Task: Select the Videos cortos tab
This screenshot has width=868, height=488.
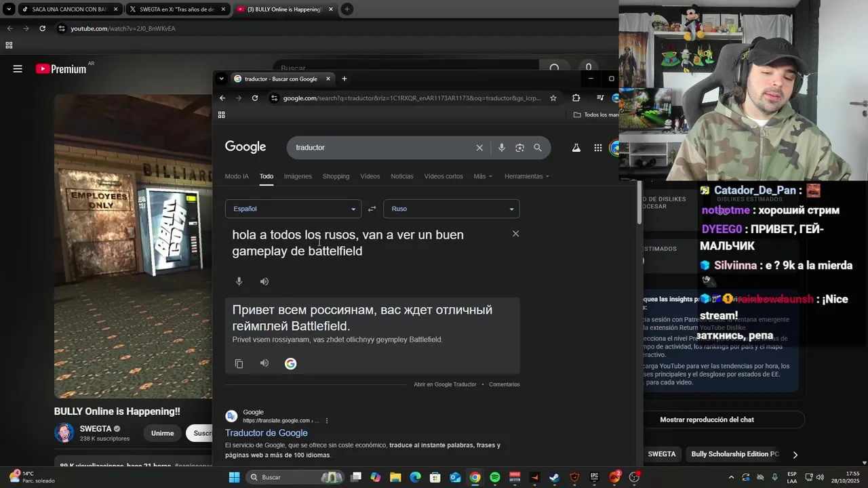Action: coord(443,176)
